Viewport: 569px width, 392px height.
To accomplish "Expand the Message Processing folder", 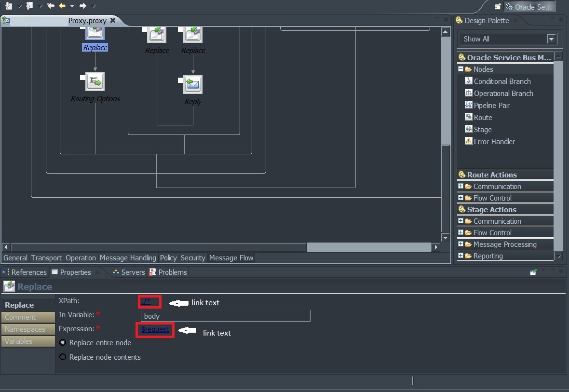I will tap(461, 244).
